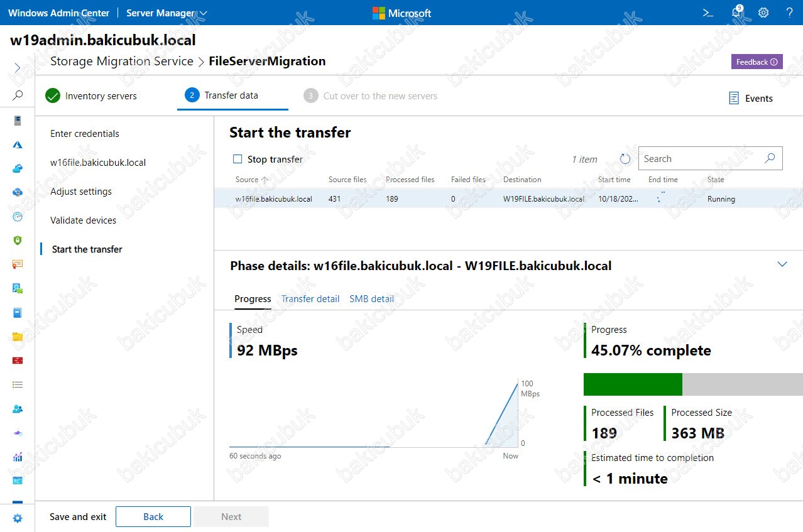Open the Installed apps list icon
Screen dimensions: 803x532
point(18,384)
